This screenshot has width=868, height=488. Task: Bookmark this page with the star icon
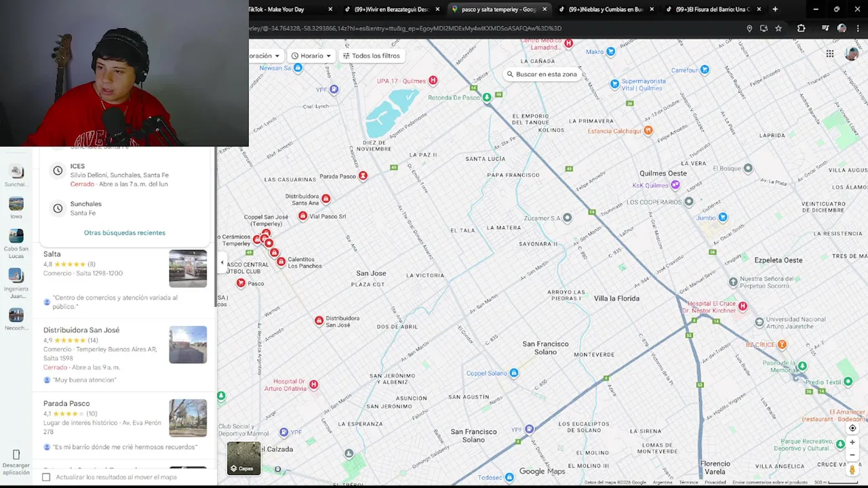click(778, 28)
